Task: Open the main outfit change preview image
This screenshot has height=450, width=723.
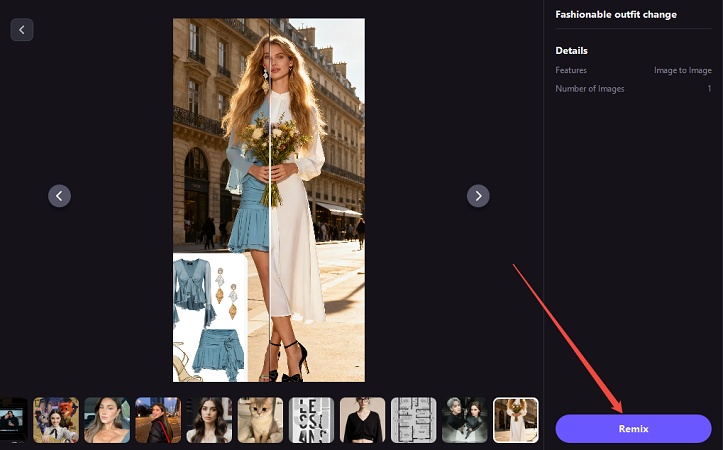Action: (x=269, y=200)
